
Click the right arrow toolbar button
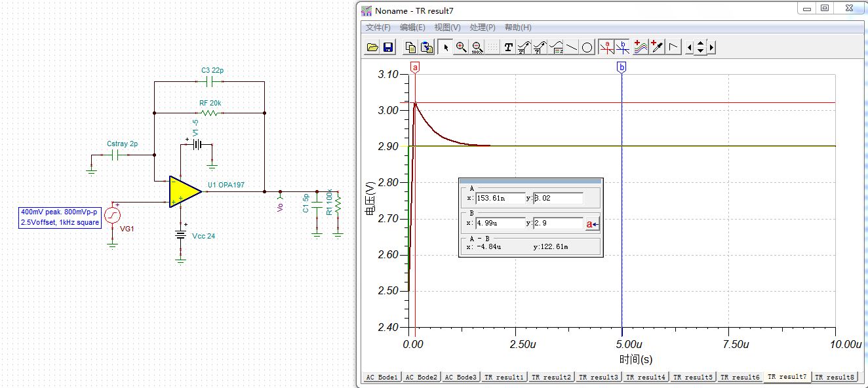712,47
